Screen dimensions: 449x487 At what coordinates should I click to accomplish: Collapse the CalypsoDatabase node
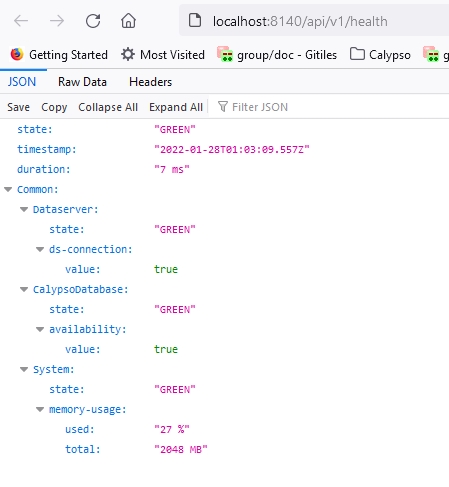pos(24,290)
